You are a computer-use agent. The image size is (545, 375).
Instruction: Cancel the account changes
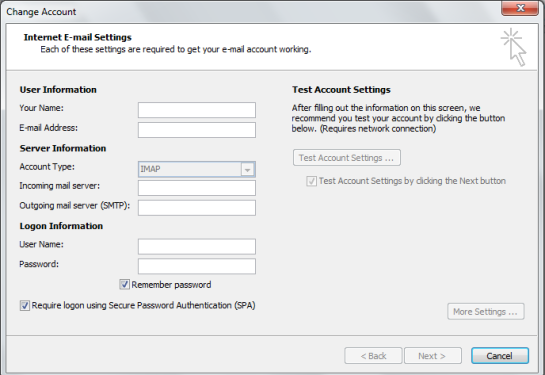coord(500,356)
